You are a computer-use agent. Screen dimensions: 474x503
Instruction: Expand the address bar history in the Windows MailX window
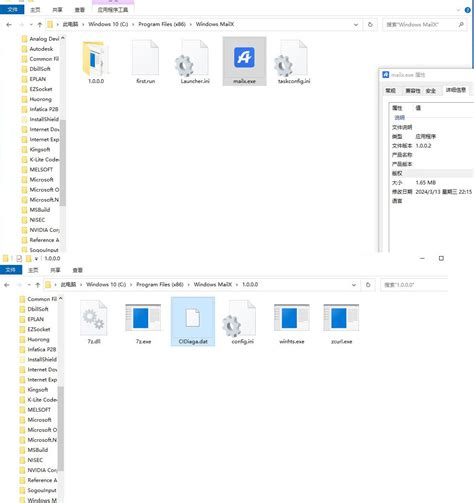click(356, 24)
